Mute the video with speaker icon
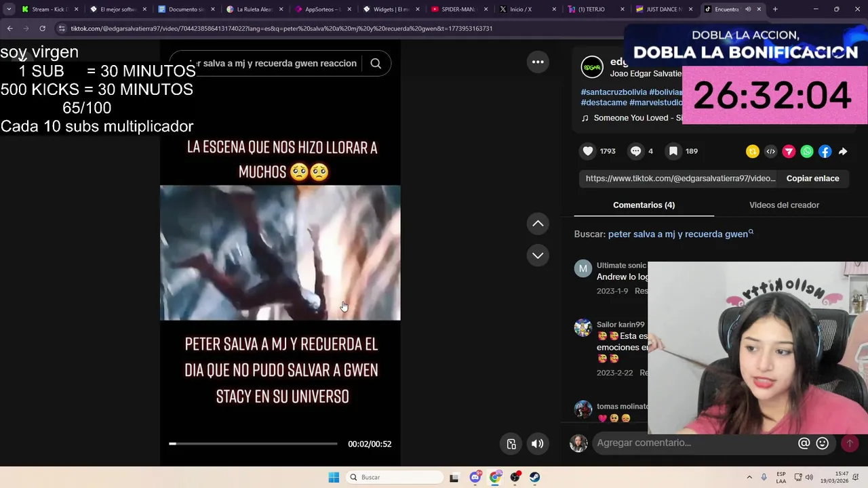The image size is (868, 488). [x=537, y=444]
